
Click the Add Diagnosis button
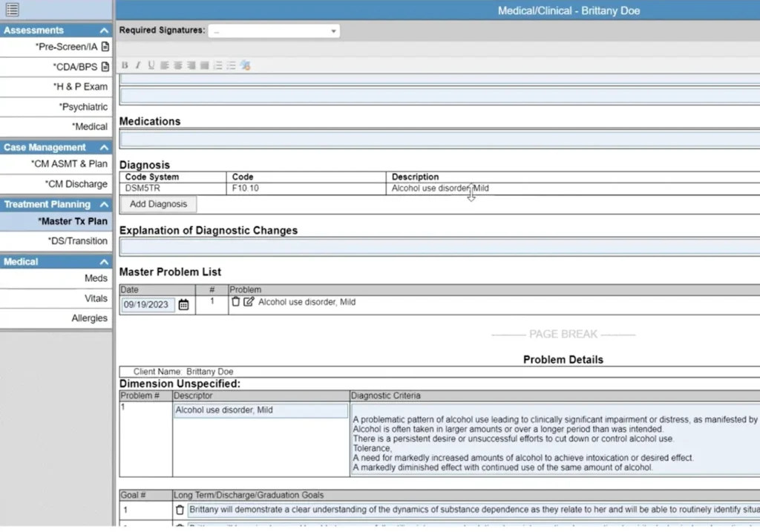pos(158,204)
